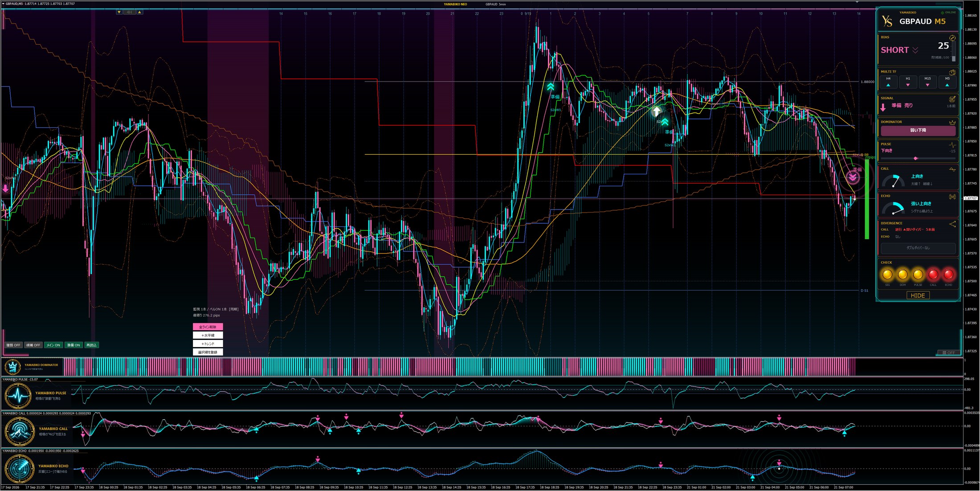This screenshot has width=980, height=491.
Task: Click the ONLINE status indicator
Action: (x=949, y=12)
